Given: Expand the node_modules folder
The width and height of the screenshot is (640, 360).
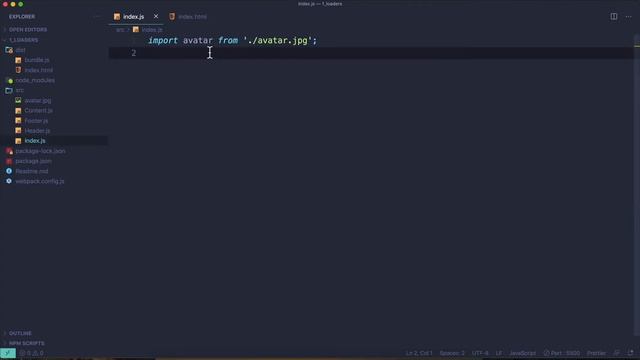Looking at the screenshot, I should tap(35, 80).
